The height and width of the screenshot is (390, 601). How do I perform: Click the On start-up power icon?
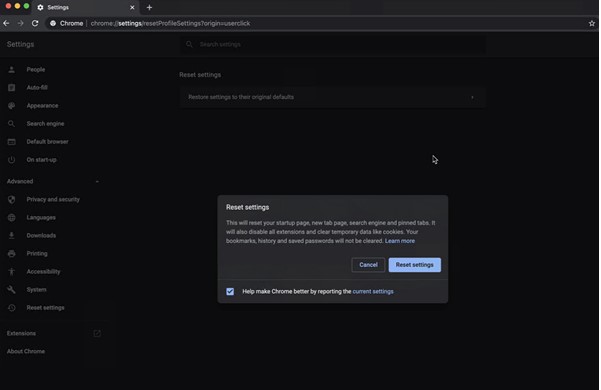11,160
